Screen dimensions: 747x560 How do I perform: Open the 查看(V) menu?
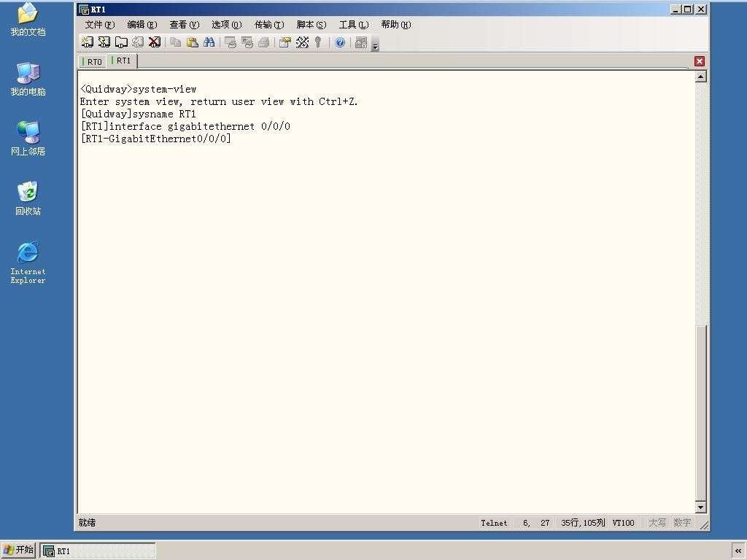tap(185, 25)
